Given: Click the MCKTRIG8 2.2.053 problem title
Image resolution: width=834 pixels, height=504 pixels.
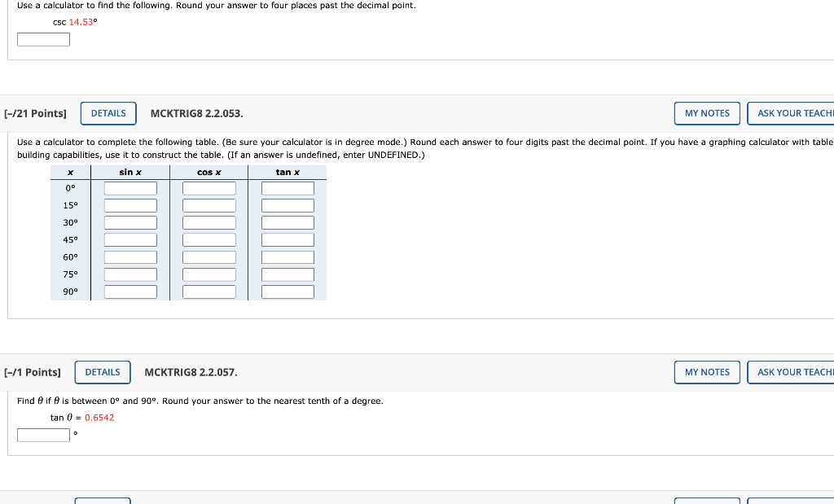Looking at the screenshot, I should click(194, 113).
